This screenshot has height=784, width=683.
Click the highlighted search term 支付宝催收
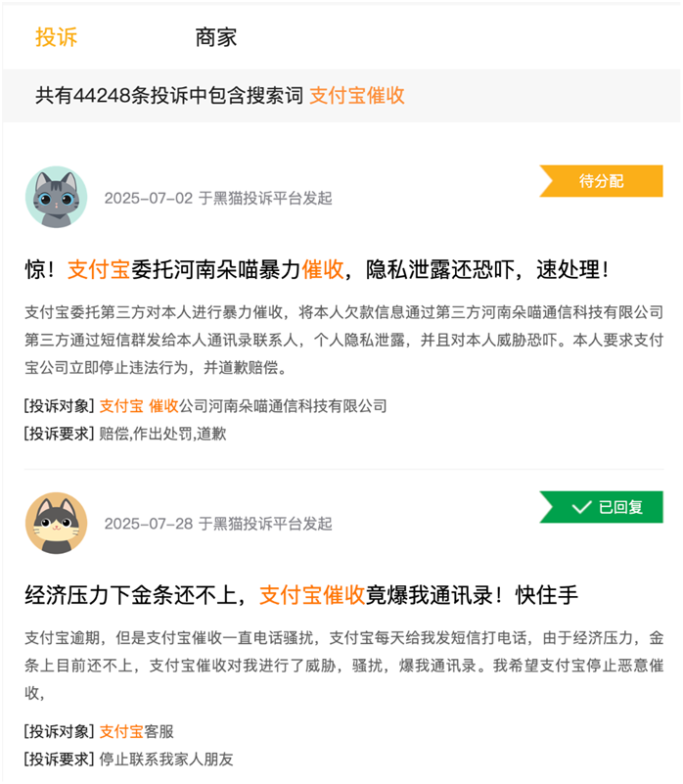pos(357,95)
